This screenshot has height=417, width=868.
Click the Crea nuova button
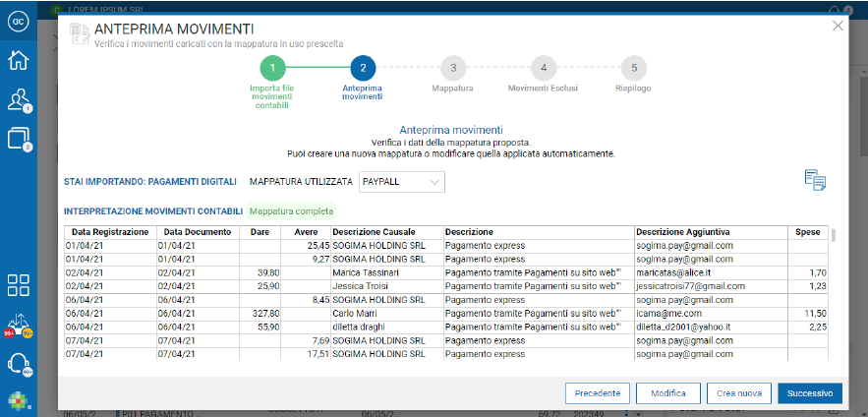point(739,393)
